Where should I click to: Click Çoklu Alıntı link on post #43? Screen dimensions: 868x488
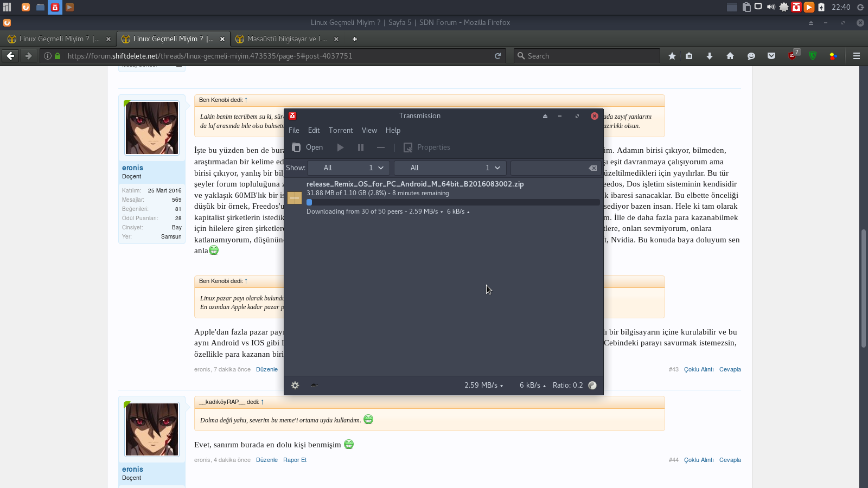699,369
